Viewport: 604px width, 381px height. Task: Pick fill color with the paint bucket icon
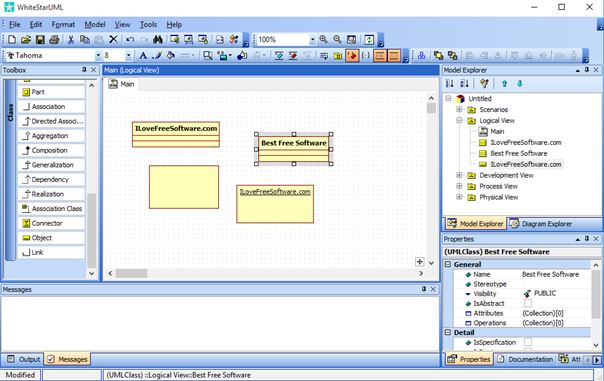click(x=170, y=55)
